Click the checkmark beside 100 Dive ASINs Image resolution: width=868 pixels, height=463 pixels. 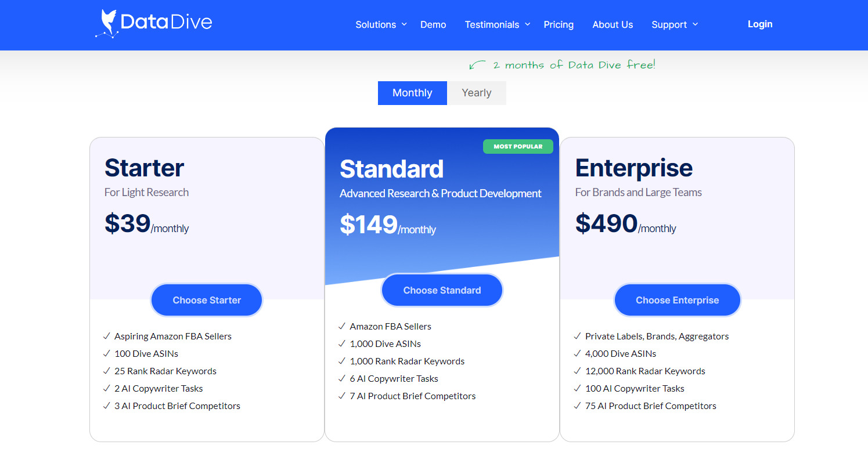coord(107,353)
